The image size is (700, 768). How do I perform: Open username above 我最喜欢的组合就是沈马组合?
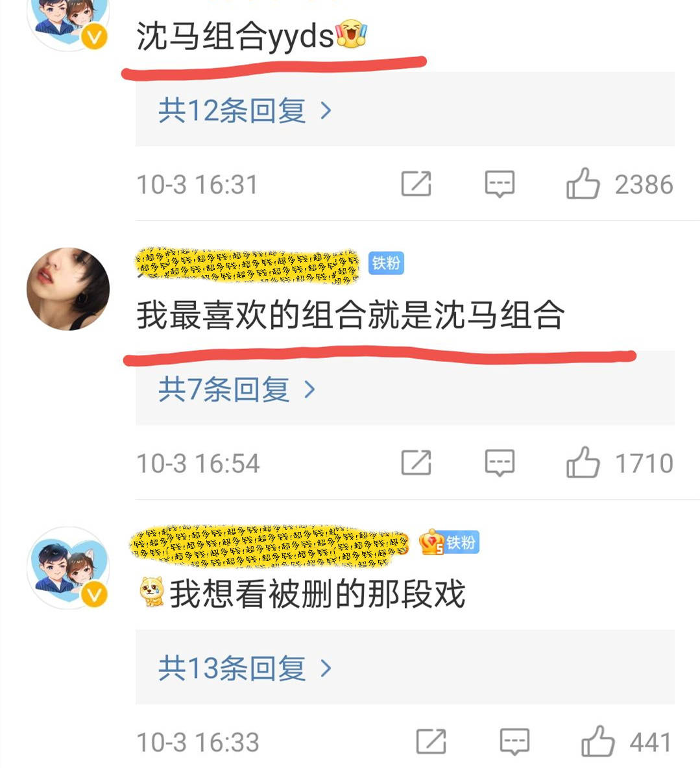point(247,265)
